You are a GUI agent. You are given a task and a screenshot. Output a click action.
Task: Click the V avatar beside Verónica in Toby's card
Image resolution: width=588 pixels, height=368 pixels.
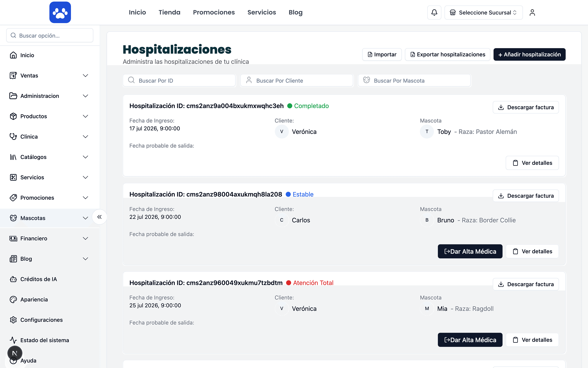pos(282,132)
